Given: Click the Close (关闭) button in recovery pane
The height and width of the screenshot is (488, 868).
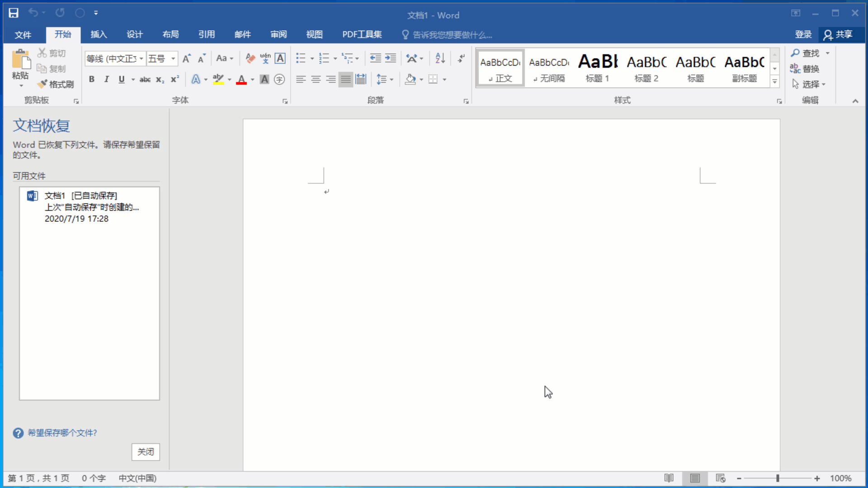Looking at the screenshot, I should tap(146, 452).
